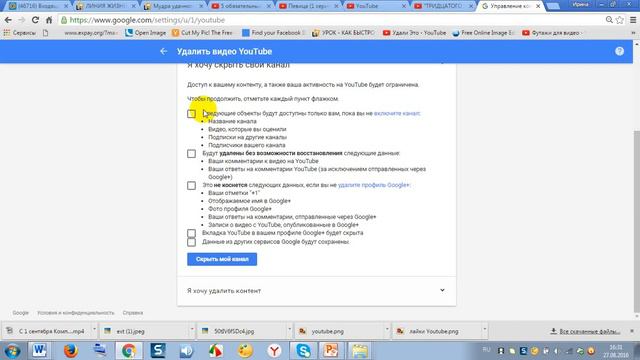
Task: Open the 'УРОК - КАК БЫСТРО' bookmark
Action: (x=343, y=33)
